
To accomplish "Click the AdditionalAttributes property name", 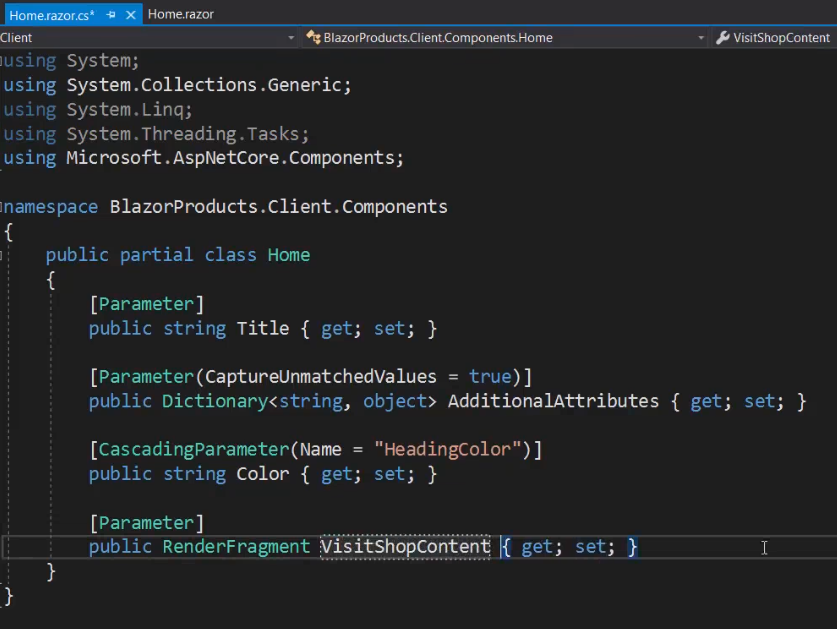I will [553, 401].
